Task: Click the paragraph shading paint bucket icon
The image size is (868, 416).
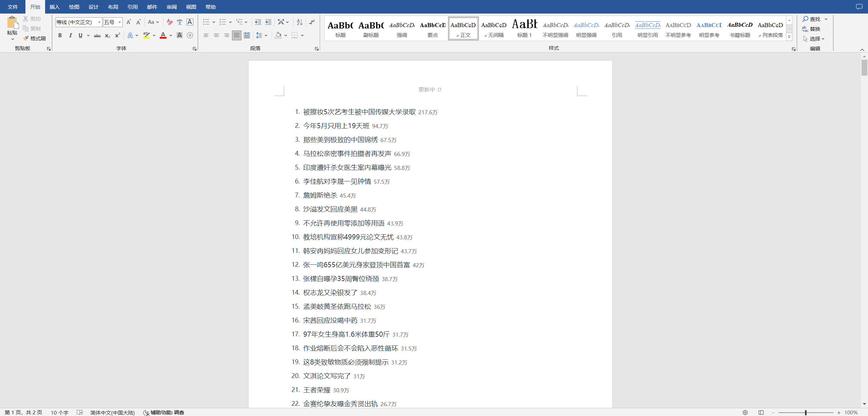Action: (278, 35)
